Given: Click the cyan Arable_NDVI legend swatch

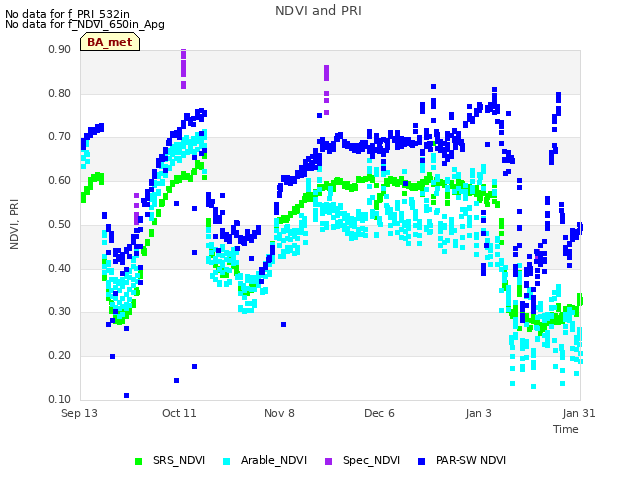Looking at the screenshot, I should [227, 461].
